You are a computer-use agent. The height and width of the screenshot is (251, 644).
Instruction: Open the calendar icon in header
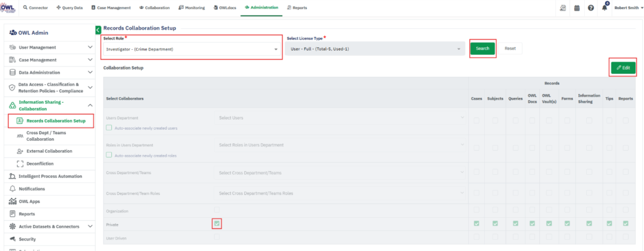(x=577, y=8)
